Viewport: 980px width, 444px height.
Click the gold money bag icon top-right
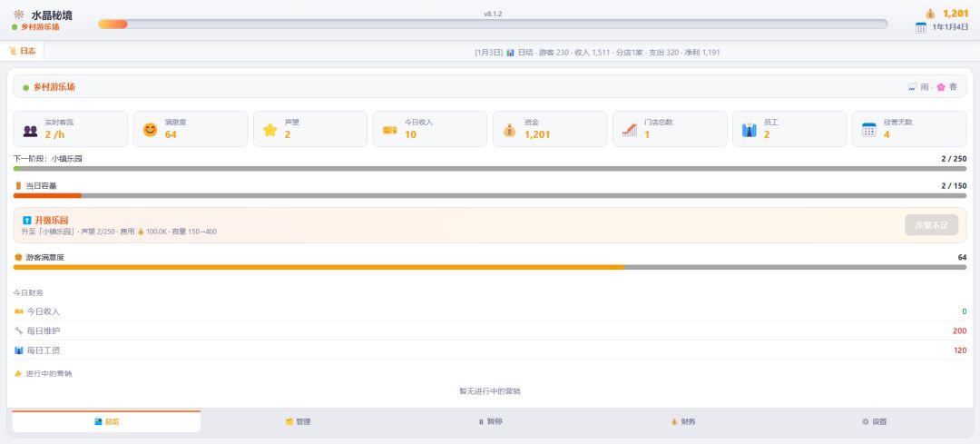pos(931,14)
